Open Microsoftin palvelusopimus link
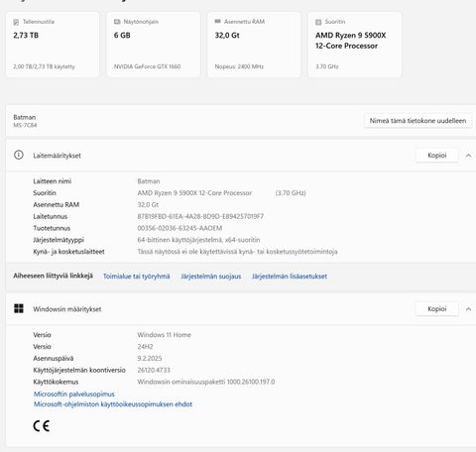 coord(74,394)
